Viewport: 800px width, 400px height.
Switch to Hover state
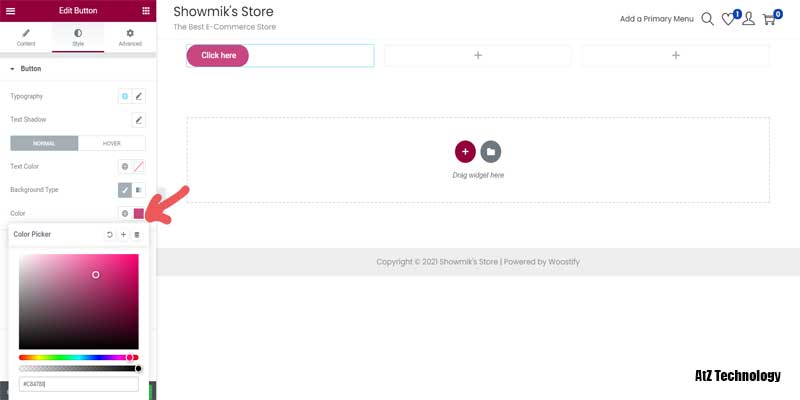112,143
